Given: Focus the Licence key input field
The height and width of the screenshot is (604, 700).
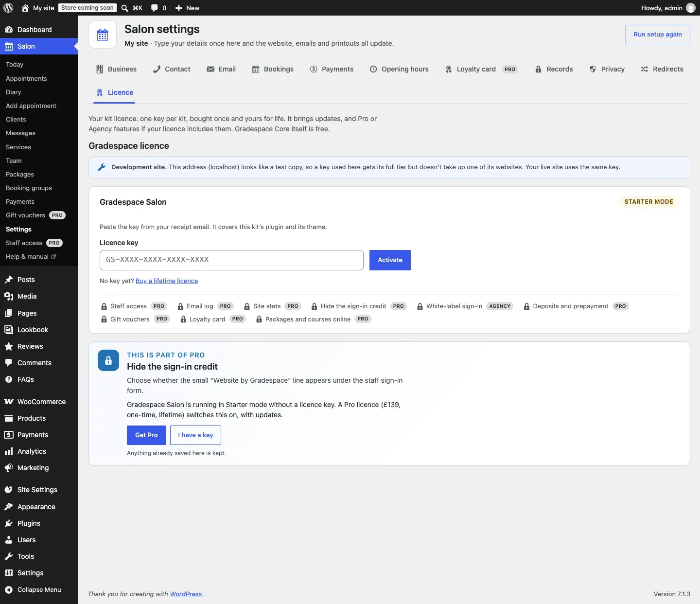Looking at the screenshot, I should coord(231,260).
